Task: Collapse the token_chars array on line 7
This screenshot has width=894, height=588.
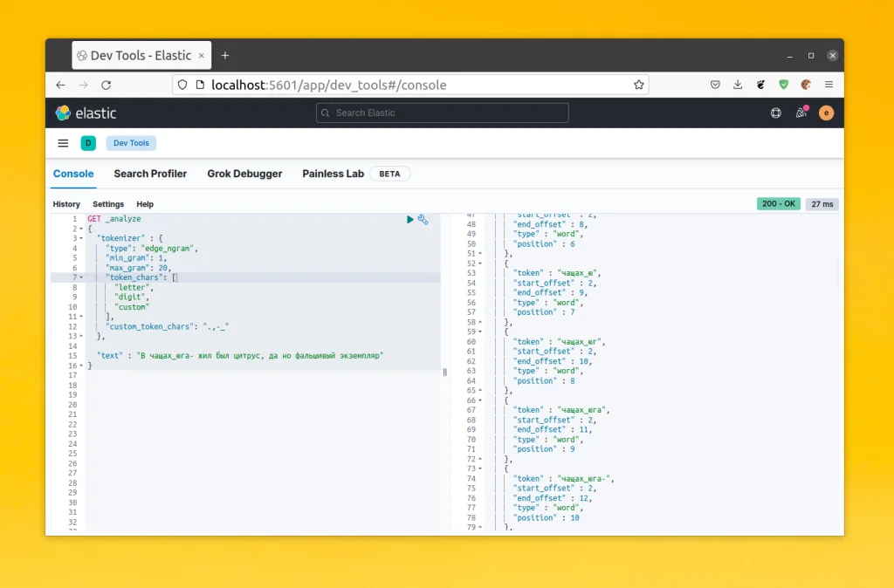Action: coord(83,277)
